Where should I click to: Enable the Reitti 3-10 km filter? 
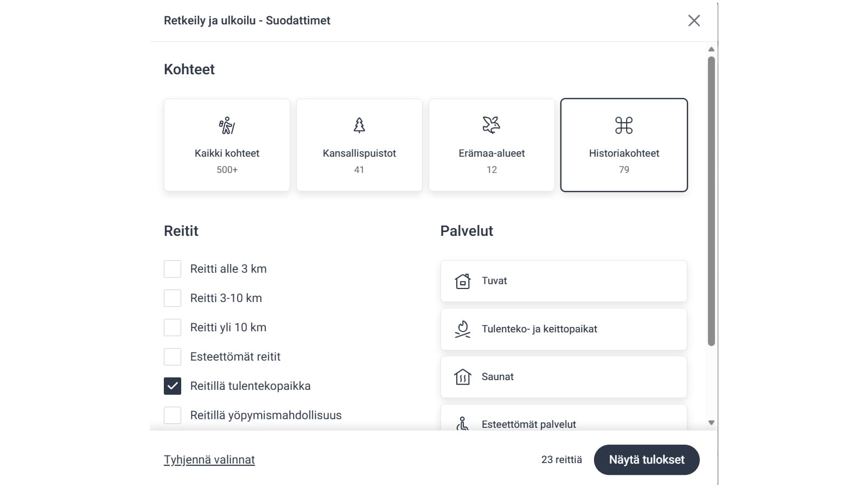[x=173, y=298]
